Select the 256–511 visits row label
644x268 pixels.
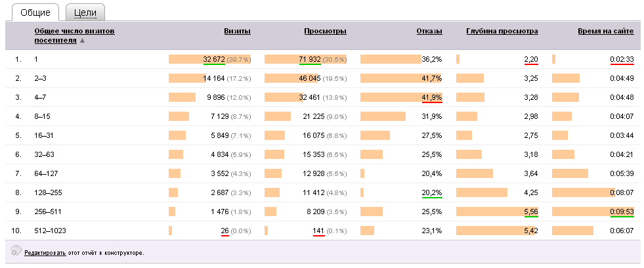tap(48, 212)
